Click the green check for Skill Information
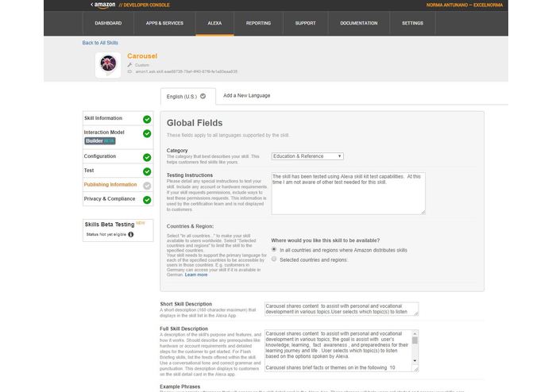 point(147,120)
